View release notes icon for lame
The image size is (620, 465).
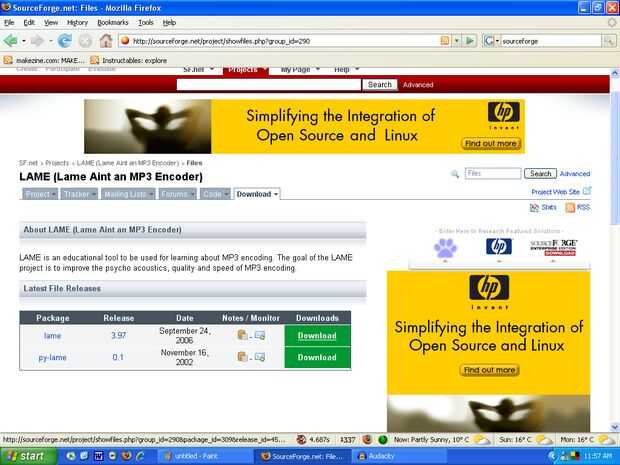(x=242, y=335)
